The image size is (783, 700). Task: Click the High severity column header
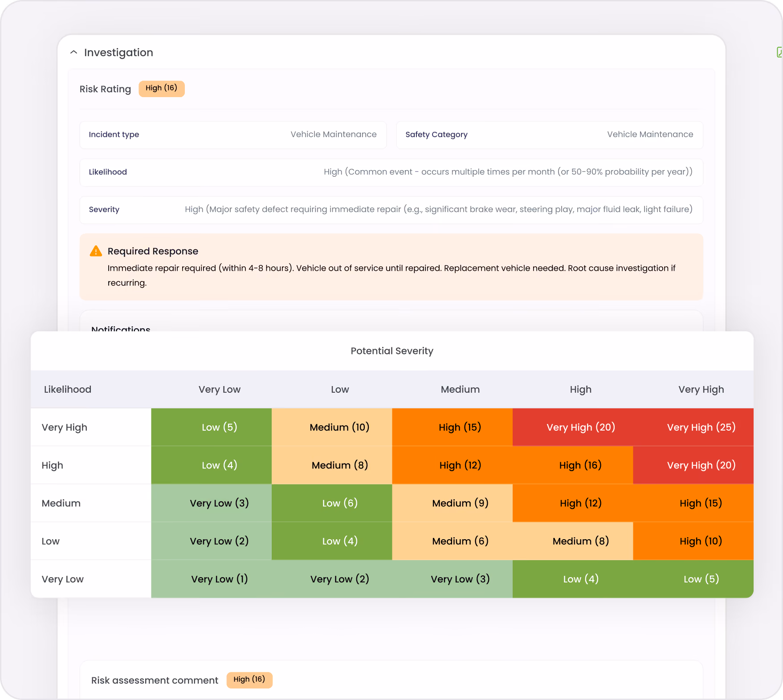click(581, 390)
